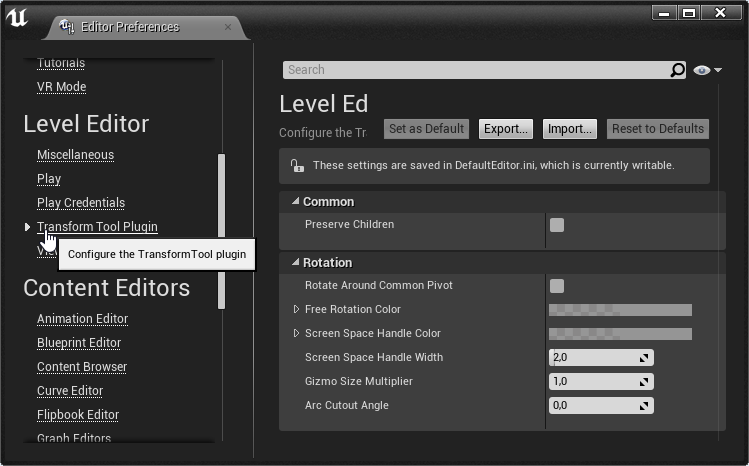Expand the Screen Space Handle Color property
Screen dimensions: 749x466
click(x=296, y=333)
